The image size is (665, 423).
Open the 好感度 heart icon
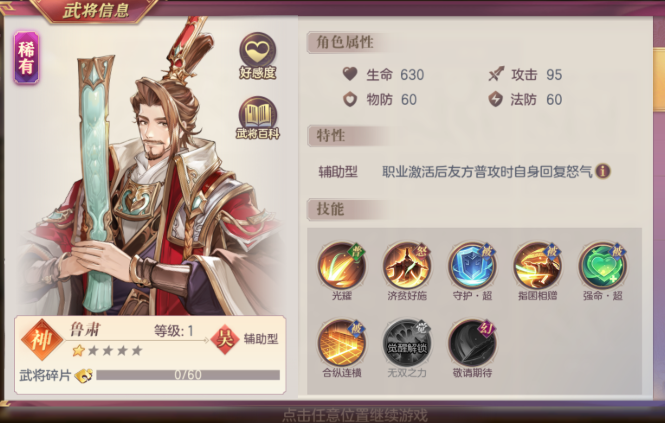click(x=257, y=52)
